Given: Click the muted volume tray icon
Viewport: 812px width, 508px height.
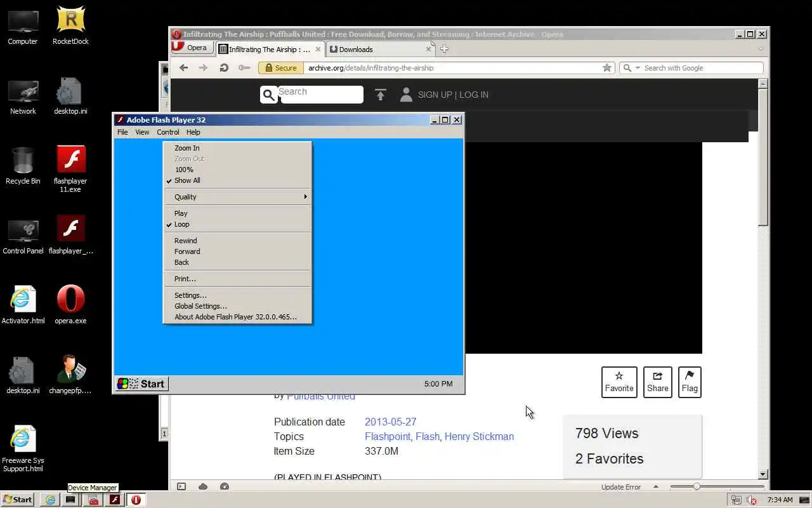Looking at the screenshot, I should coord(752,500).
